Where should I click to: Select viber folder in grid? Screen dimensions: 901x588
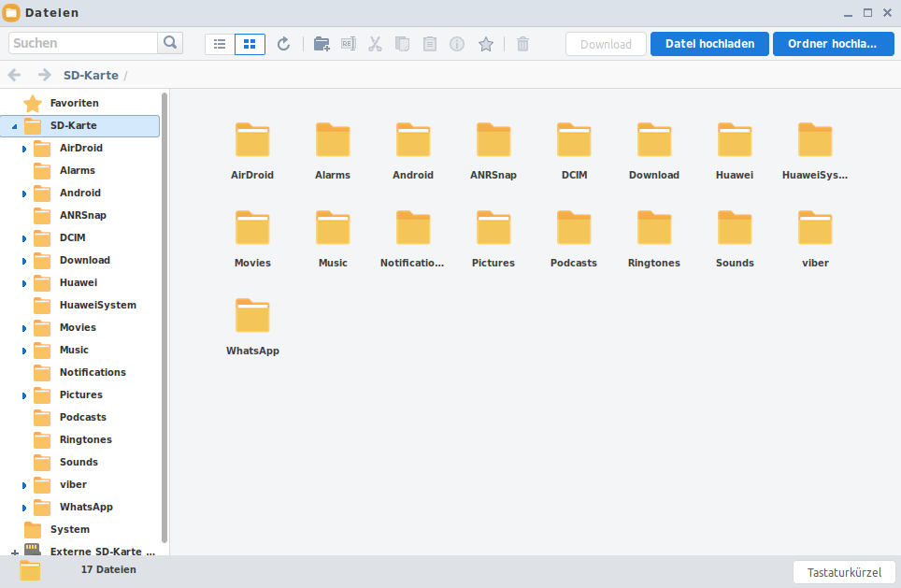815,238
